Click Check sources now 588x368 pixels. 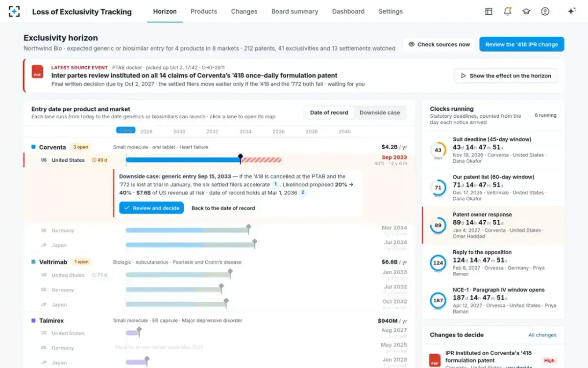click(439, 44)
